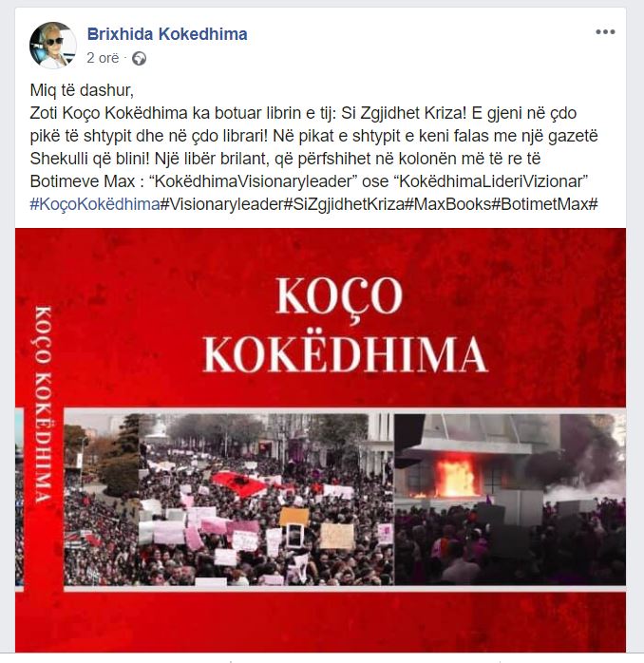Open the three-dots post options menu

[605, 31]
